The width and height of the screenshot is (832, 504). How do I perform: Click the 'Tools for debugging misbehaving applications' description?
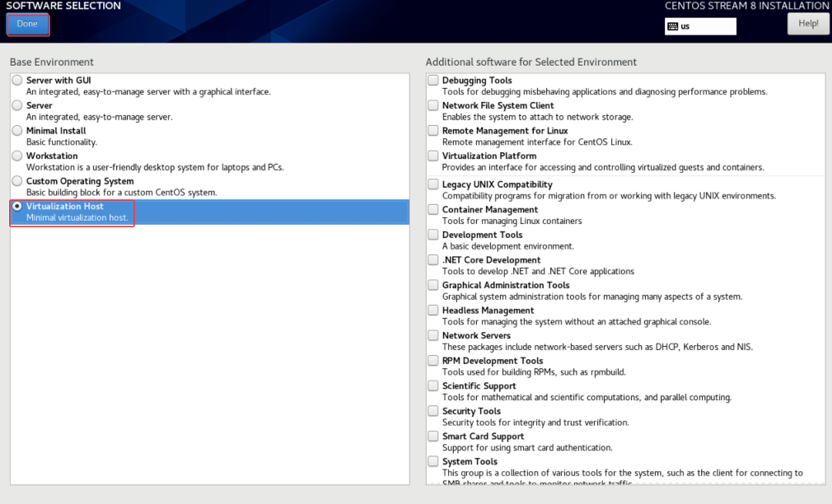605,91
